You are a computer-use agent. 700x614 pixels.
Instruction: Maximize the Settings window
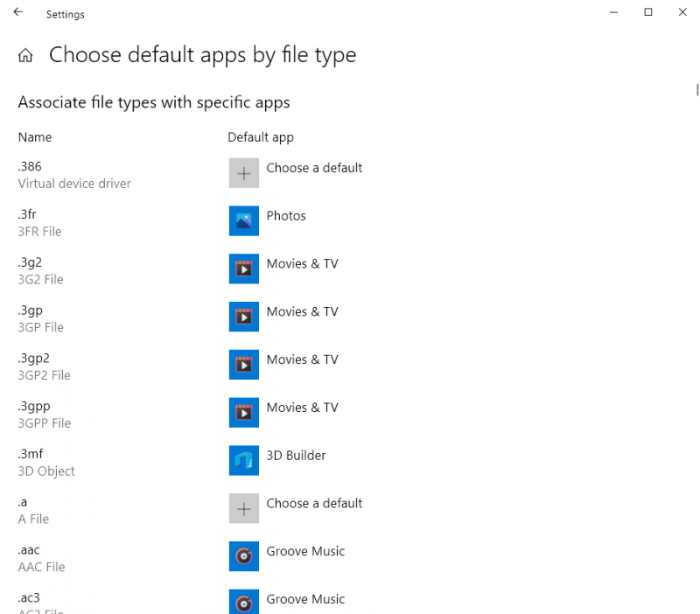(648, 12)
